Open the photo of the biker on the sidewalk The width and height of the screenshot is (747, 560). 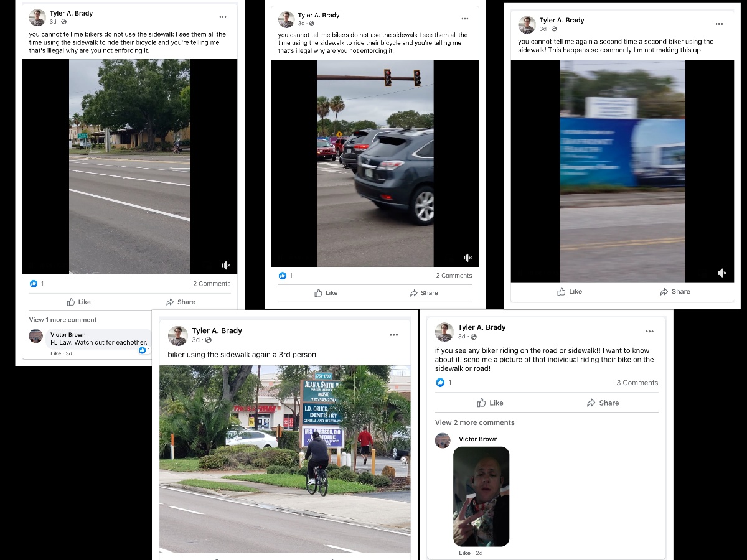pyautogui.click(x=285, y=459)
